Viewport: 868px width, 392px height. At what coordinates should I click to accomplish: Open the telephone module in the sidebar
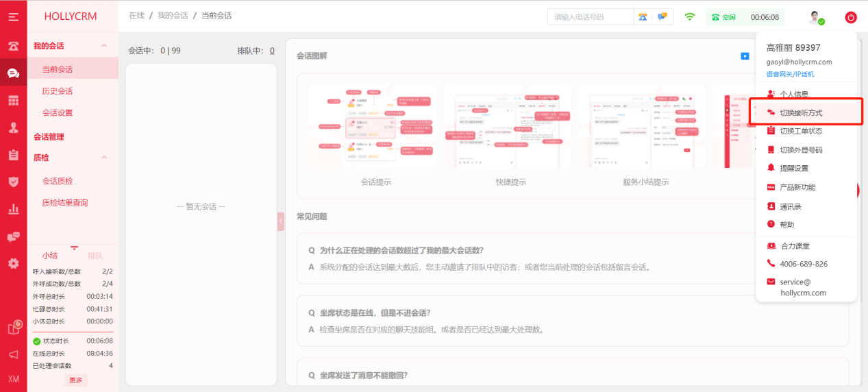pyautogui.click(x=13, y=47)
